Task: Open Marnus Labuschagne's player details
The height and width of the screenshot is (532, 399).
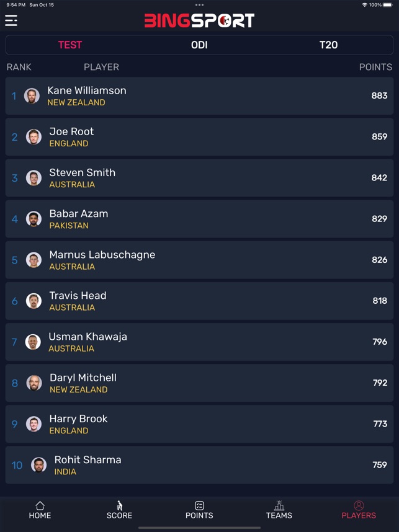Action: (x=199, y=260)
